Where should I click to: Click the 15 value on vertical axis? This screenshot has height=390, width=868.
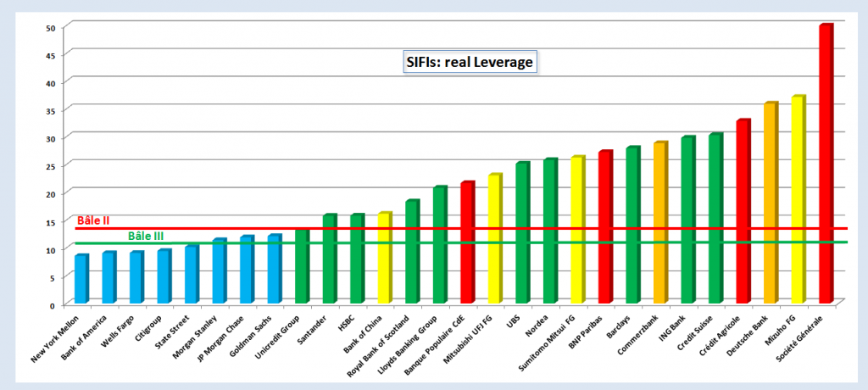(x=52, y=222)
